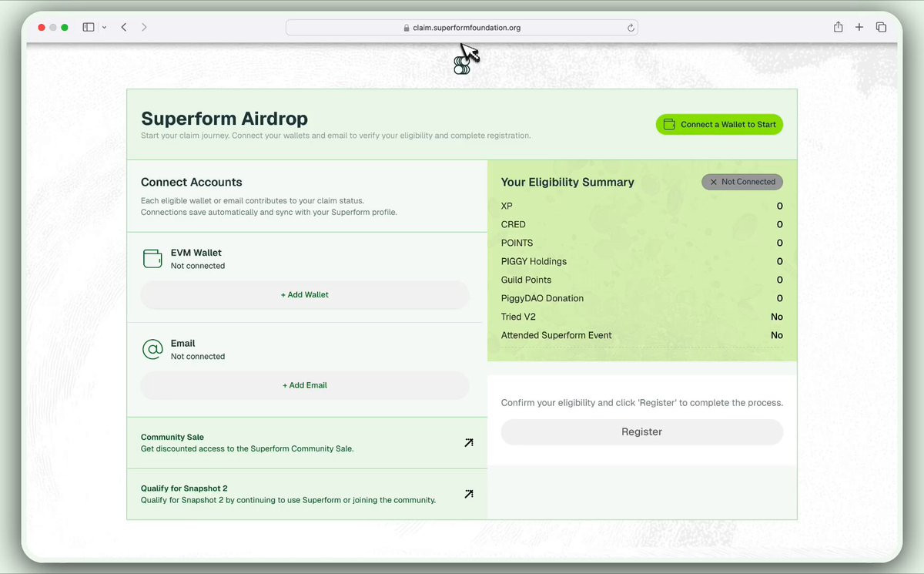The width and height of the screenshot is (924, 574).
Task: Click the No value for Attended Superform Event
Action: tap(777, 336)
